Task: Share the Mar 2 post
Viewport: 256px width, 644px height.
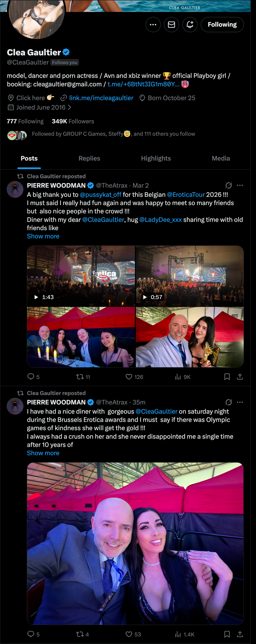Action: pyautogui.click(x=240, y=377)
